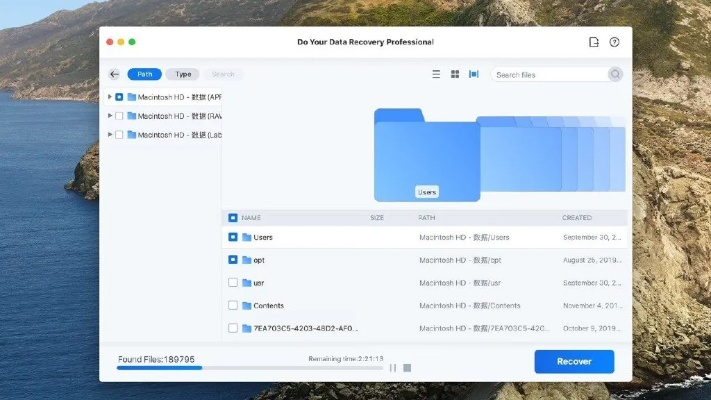Check the Macintosh HD (Lab volume checkbox
This screenshot has width=711, height=400.
pos(119,135)
